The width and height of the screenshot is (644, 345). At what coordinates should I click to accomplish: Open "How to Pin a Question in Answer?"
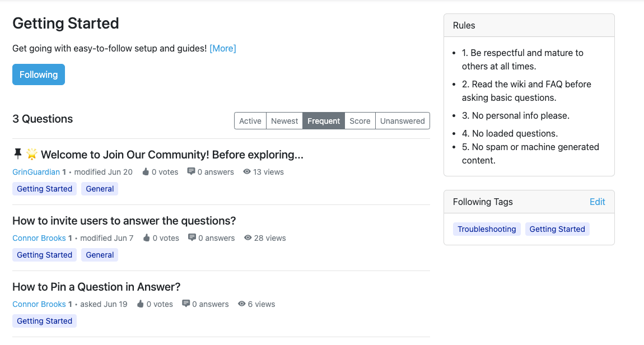tap(96, 287)
